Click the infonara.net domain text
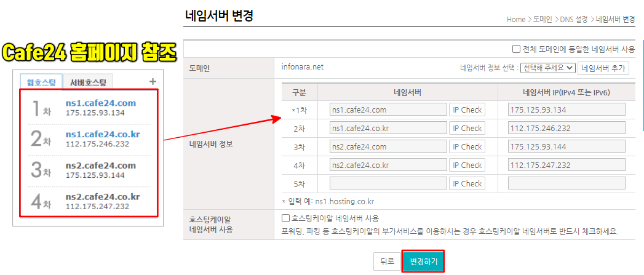Image resolution: width=644 pixels, height=275 pixels. [x=303, y=66]
